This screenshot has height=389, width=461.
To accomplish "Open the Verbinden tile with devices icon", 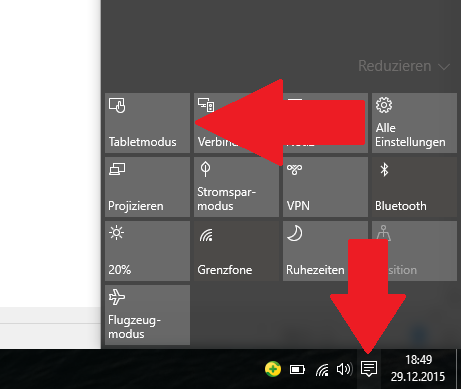I will click(236, 123).
